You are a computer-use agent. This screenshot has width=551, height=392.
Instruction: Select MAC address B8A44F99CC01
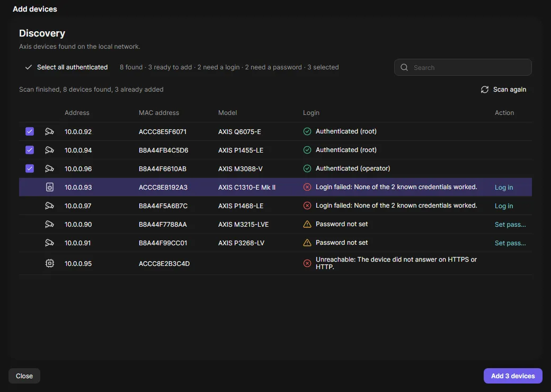163,243
